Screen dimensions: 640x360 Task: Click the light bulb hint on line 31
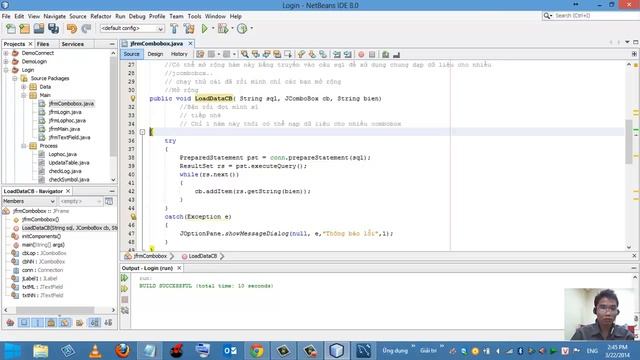pyautogui.click(x=133, y=98)
